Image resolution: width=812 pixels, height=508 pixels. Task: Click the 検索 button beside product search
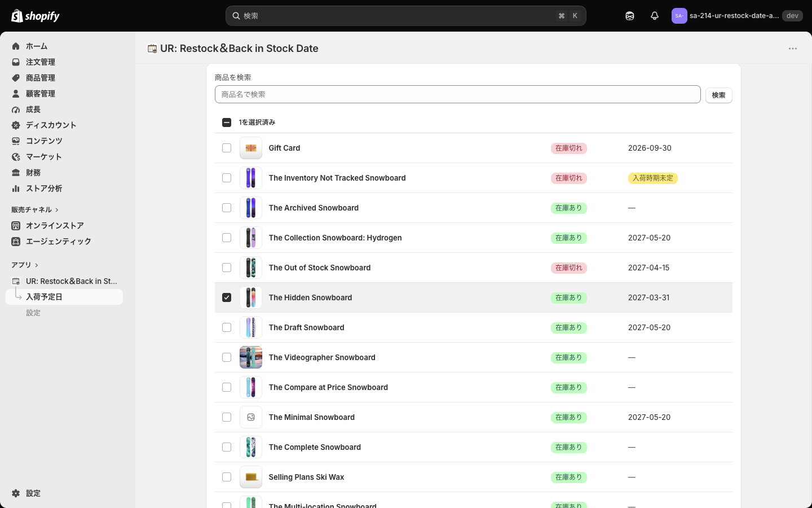pos(719,95)
